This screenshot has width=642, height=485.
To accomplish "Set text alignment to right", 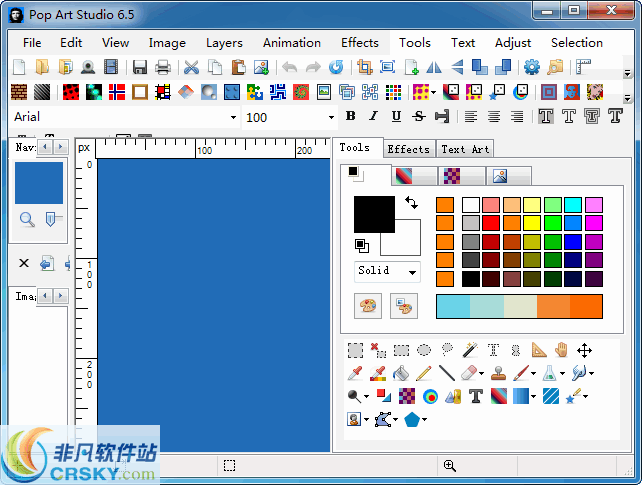I will [517, 117].
